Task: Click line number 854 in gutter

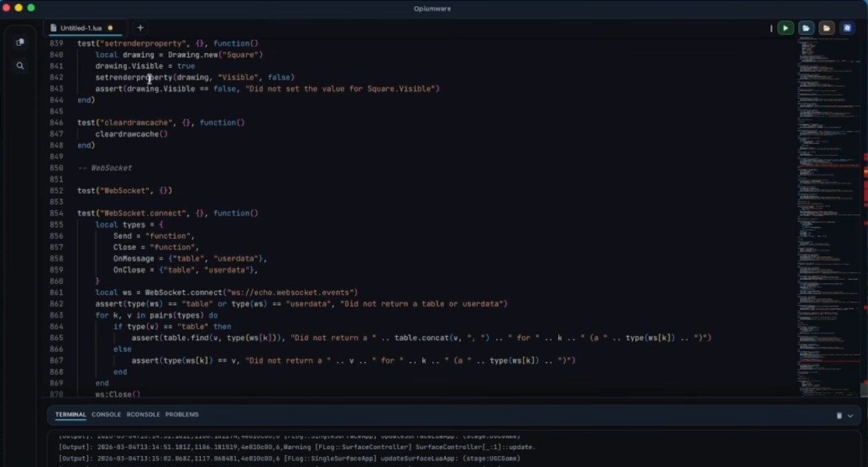Action: coord(57,213)
